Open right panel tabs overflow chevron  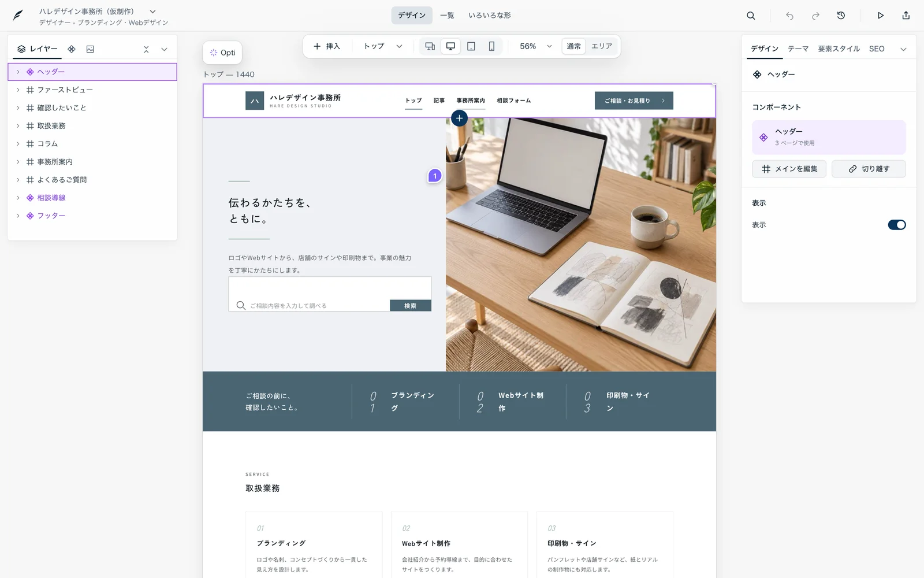(903, 49)
